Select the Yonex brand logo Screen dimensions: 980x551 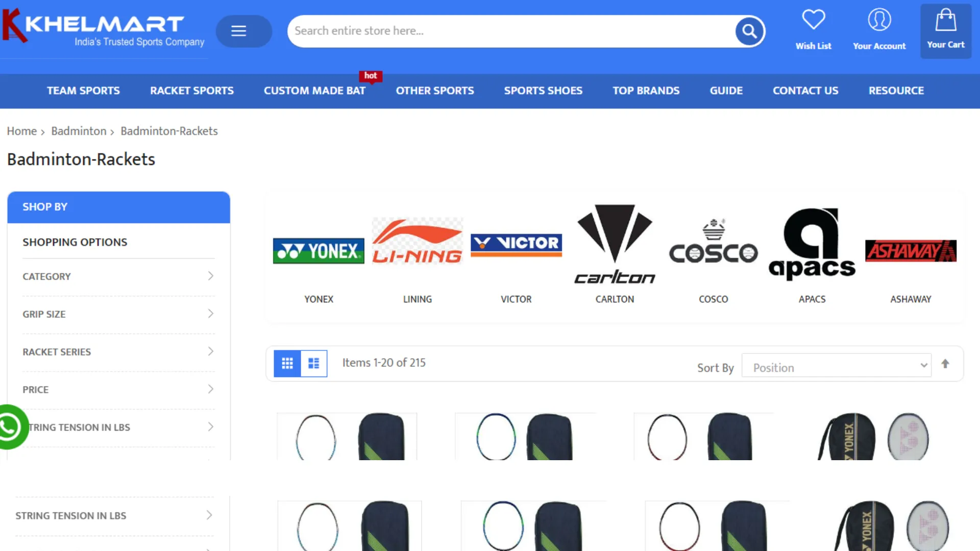[318, 251]
